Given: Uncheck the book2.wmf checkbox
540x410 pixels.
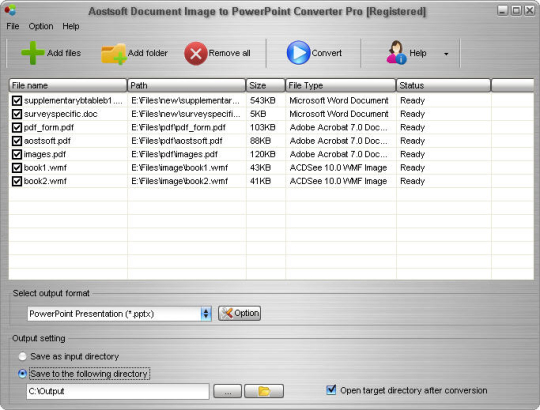Looking at the screenshot, I should [17, 181].
